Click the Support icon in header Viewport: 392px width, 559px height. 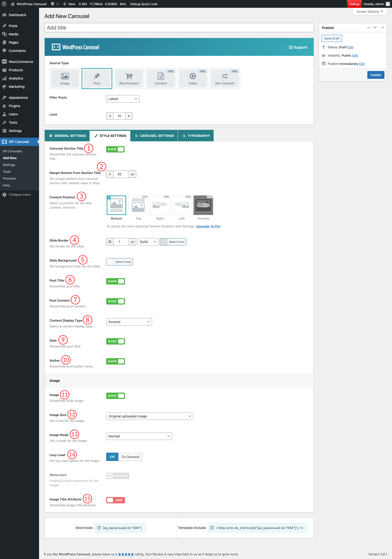pyautogui.click(x=290, y=47)
